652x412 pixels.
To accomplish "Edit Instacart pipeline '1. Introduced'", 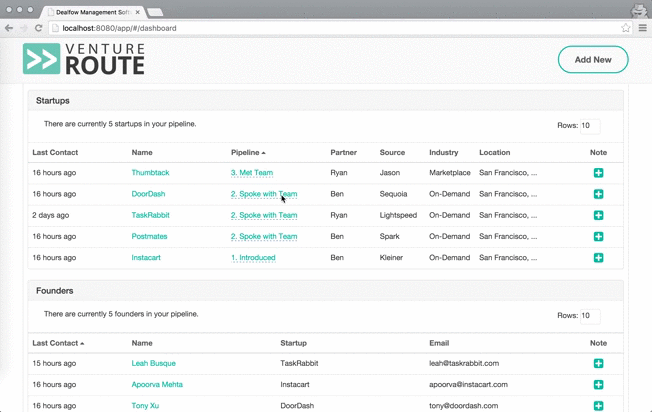I will 253,257.
